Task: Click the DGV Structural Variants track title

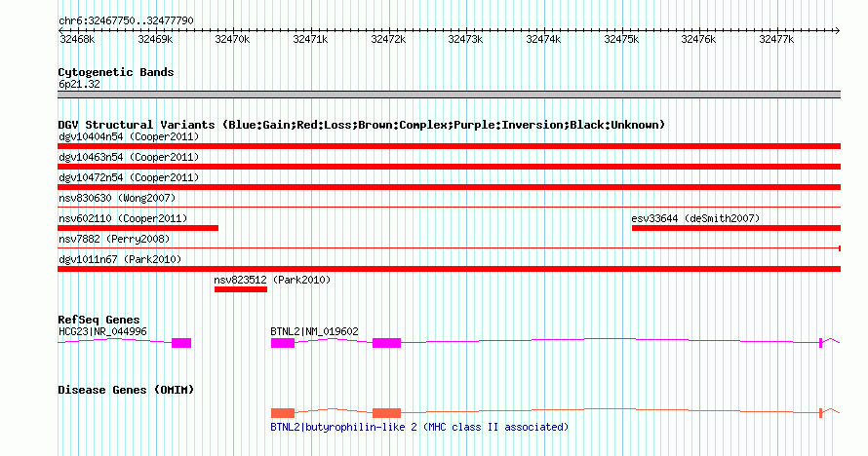Action: coord(362,125)
